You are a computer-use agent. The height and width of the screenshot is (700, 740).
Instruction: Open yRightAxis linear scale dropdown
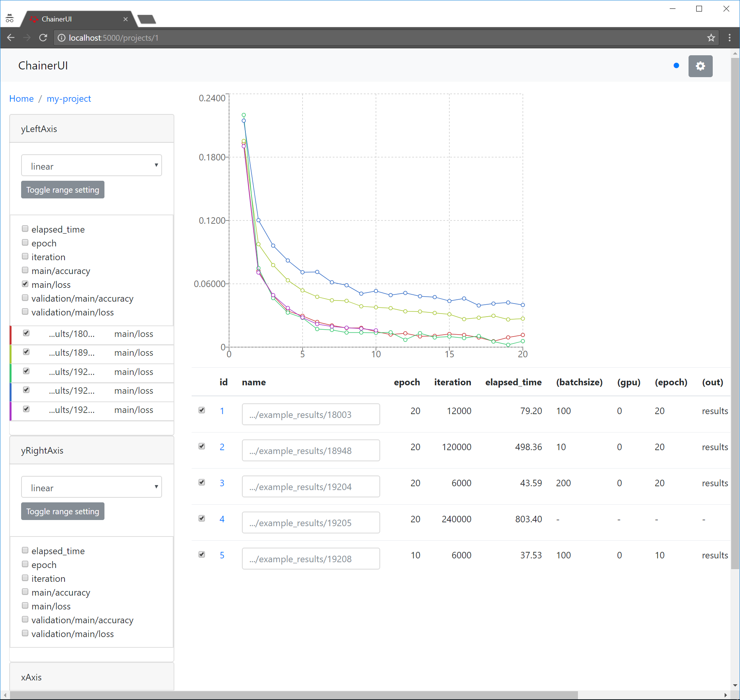[x=91, y=487]
